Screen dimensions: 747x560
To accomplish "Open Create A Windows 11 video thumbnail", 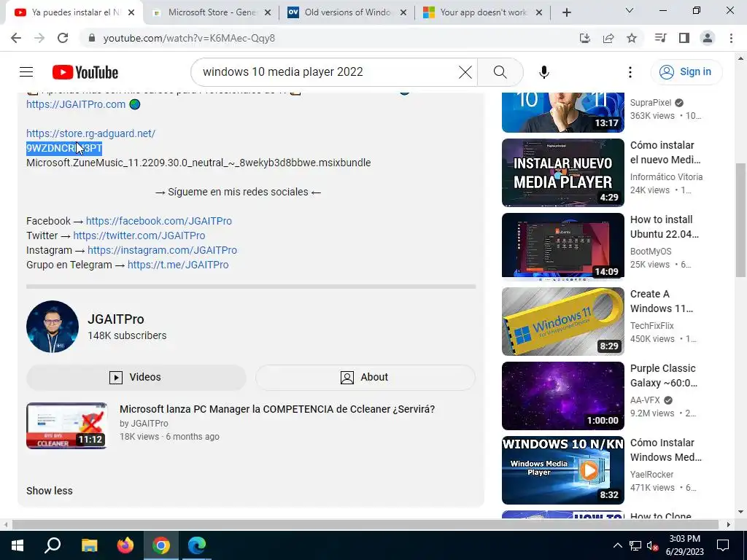I will click(x=562, y=321).
